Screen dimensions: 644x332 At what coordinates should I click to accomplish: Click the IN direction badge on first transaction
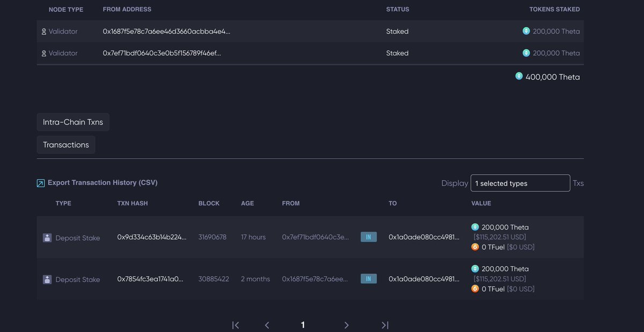pos(369,237)
